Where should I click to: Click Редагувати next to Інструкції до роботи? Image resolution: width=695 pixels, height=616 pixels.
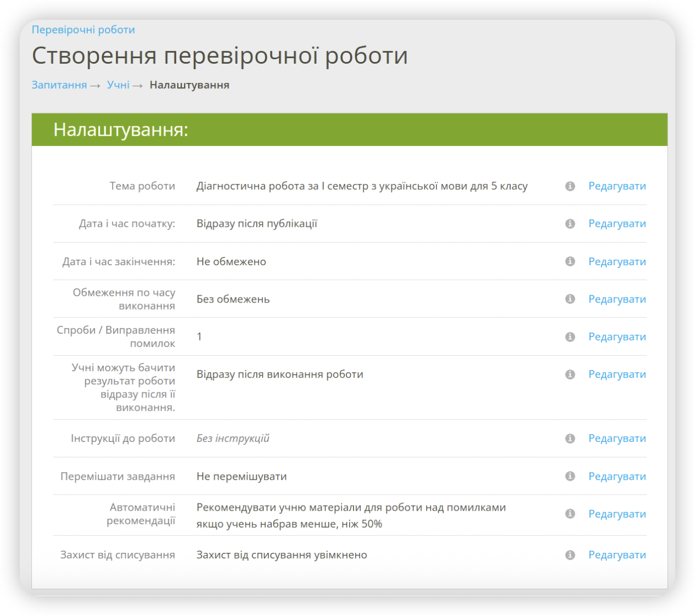click(x=616, y=438)
